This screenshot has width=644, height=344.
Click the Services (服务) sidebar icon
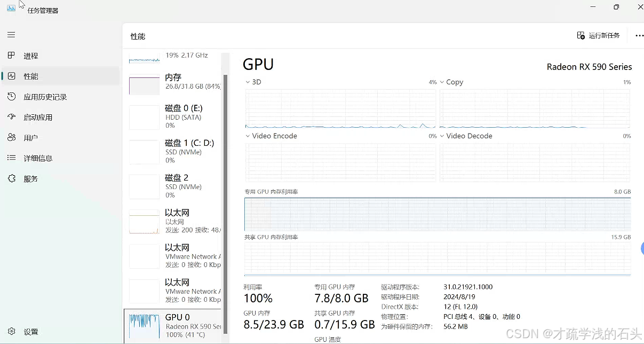pyautogui.click(x=11, y=178)
